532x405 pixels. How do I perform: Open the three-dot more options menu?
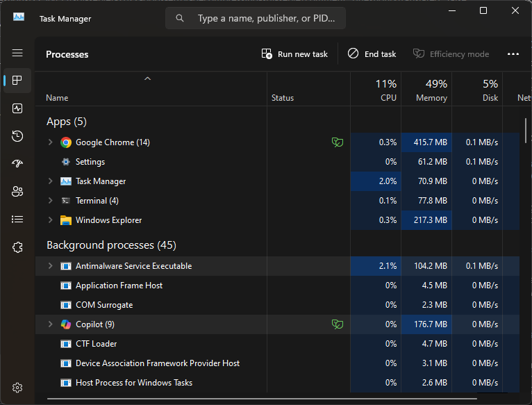[x=513, y=54]
